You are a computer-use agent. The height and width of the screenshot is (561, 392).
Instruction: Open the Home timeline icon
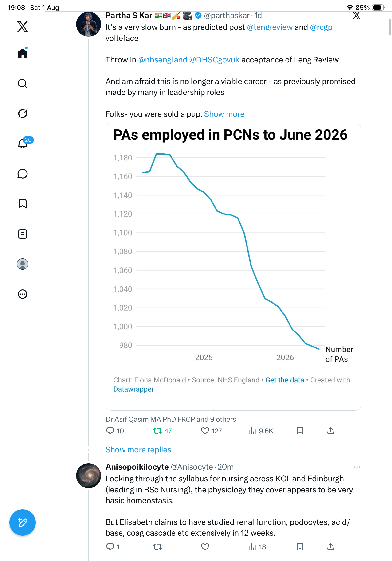(x=23, y=53)
